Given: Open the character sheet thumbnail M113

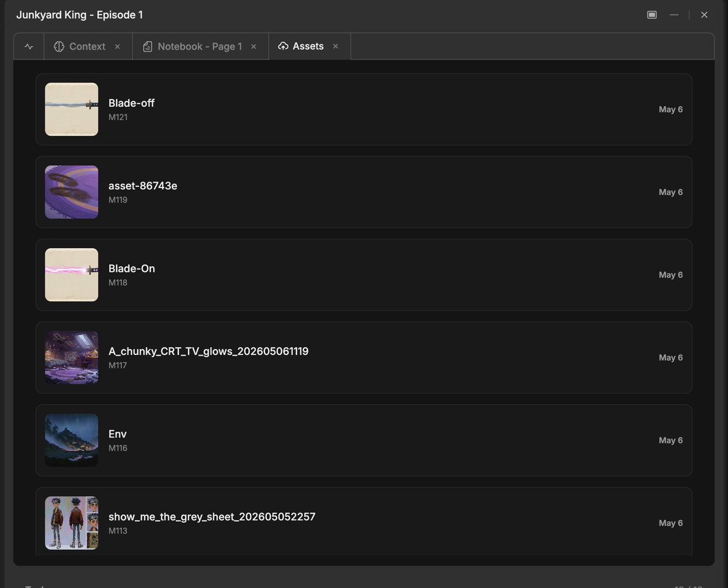Looking at the screenshot, I should click(x=72, y=523).
